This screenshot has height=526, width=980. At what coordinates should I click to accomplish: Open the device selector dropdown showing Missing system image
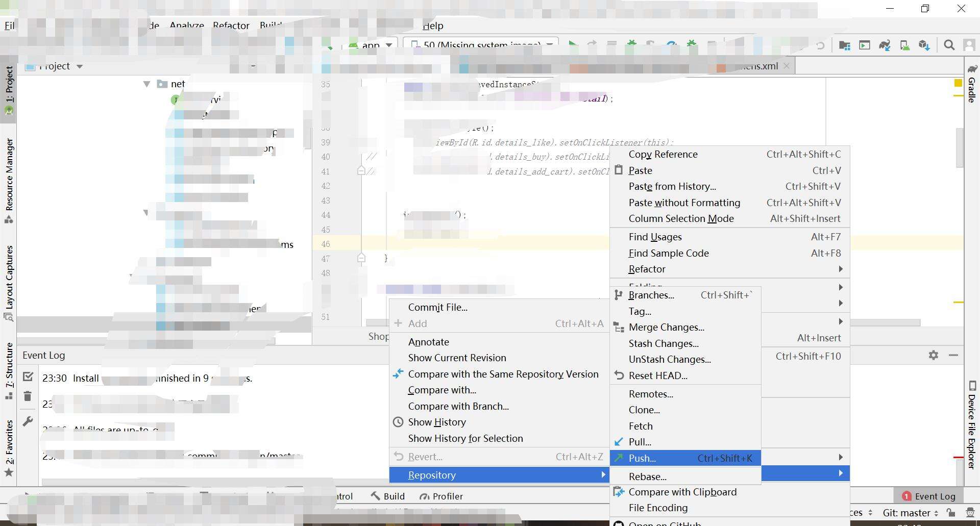(x=480, y=45)
